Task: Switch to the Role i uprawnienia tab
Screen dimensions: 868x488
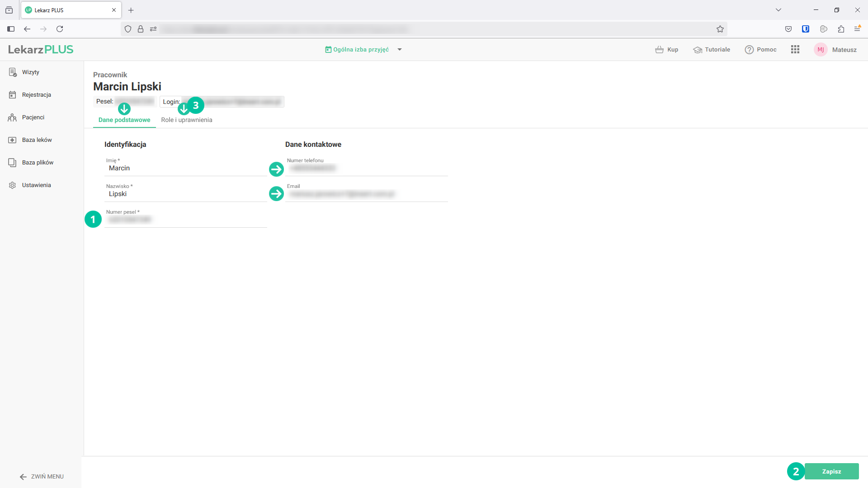Action: (x=187, y=120)
